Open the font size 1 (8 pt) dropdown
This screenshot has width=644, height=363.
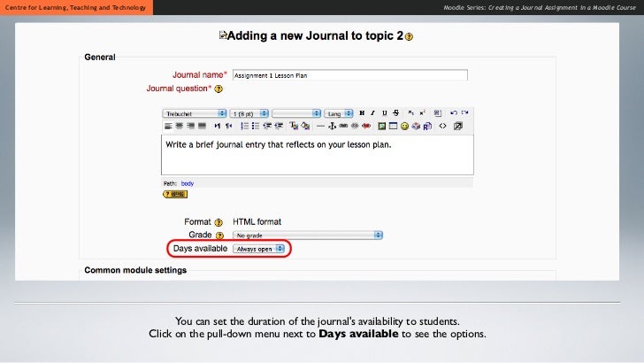point(249,113)
